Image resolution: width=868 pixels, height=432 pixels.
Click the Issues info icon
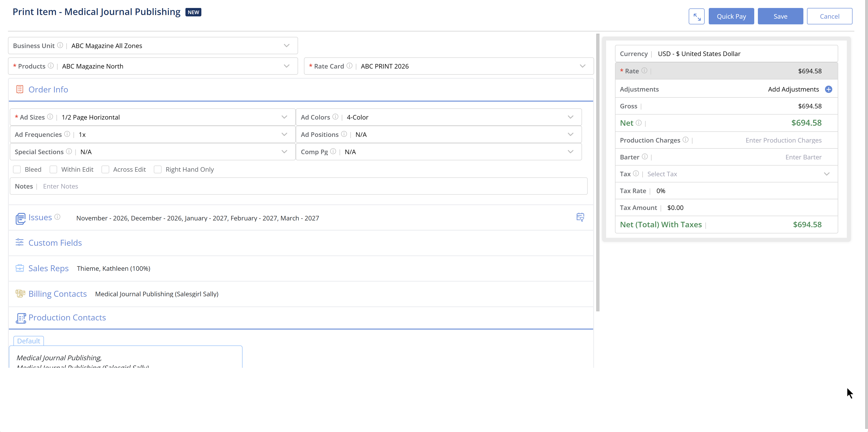click(x=57, y=217)
